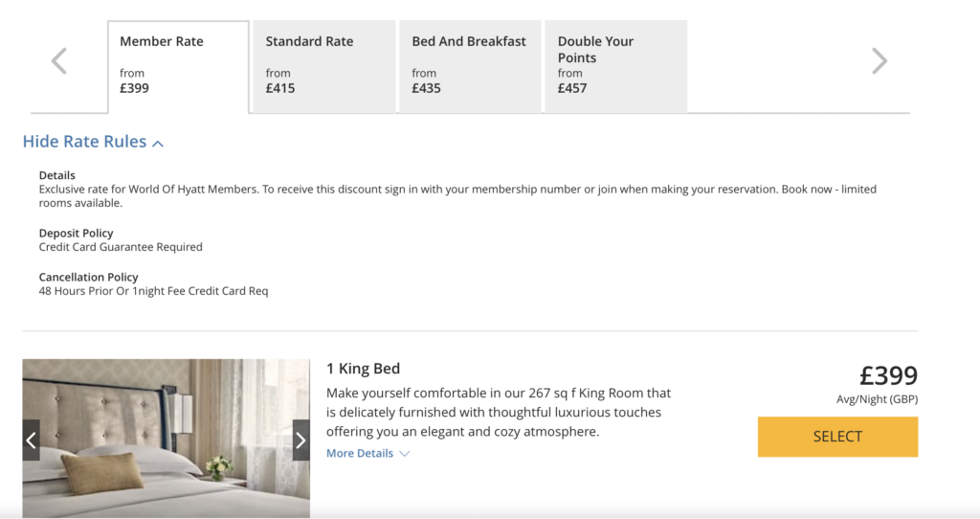Click the Cancellation Policy heading
This screenshot has height=519, width=980.
click(88, 278)
